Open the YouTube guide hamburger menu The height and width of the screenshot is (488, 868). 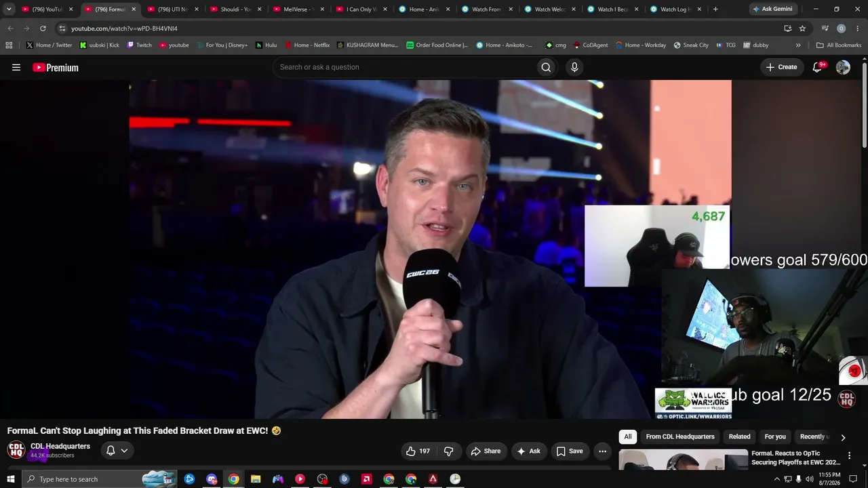coord(16,67)
